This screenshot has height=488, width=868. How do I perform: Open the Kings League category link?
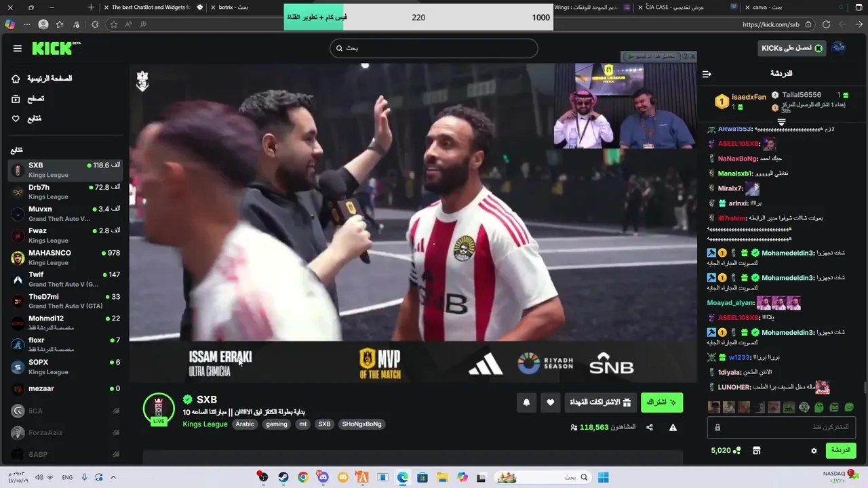[x=205, y=424]
